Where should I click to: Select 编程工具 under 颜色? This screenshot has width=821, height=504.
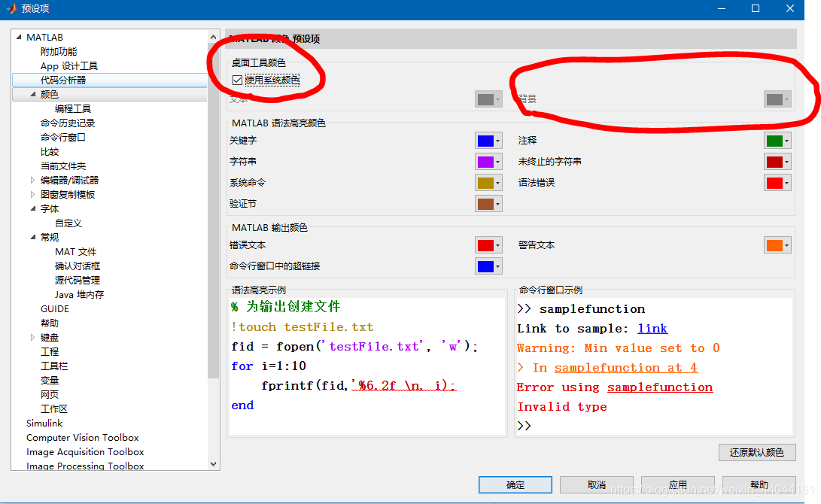[73, 108]
